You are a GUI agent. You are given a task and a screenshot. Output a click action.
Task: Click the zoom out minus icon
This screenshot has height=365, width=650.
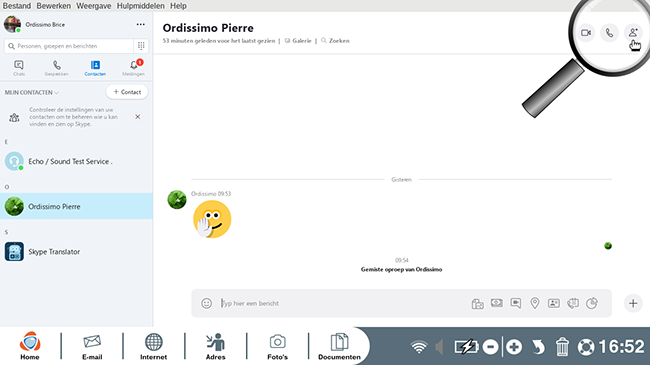pos(490,347)
